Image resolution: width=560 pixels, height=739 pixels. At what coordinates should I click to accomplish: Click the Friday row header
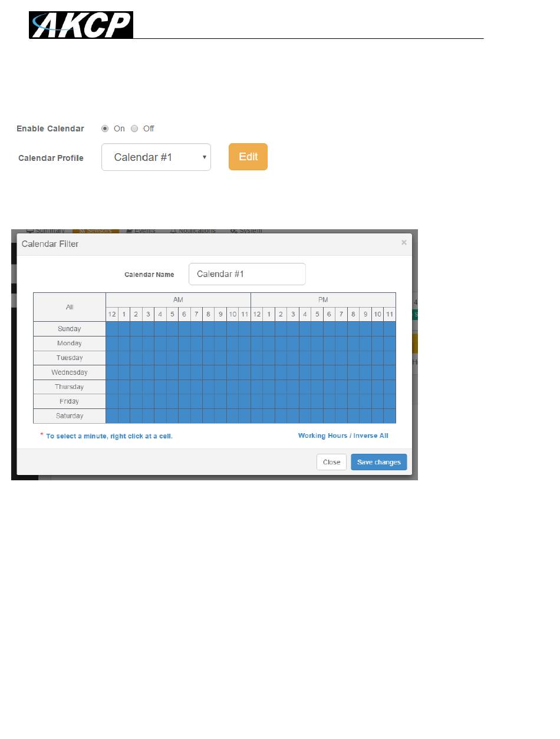pyautogui.click(x=70, y=401)
